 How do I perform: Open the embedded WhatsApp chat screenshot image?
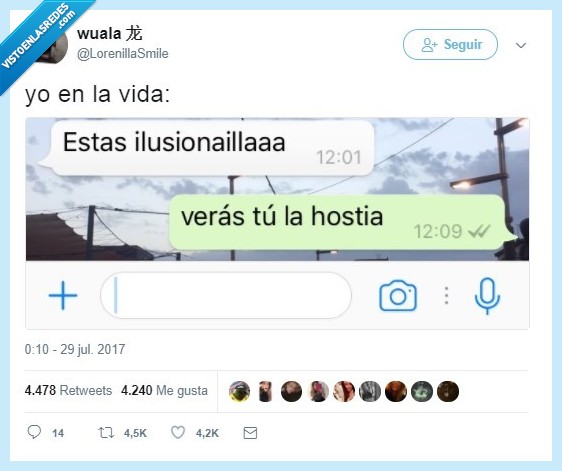277,224
